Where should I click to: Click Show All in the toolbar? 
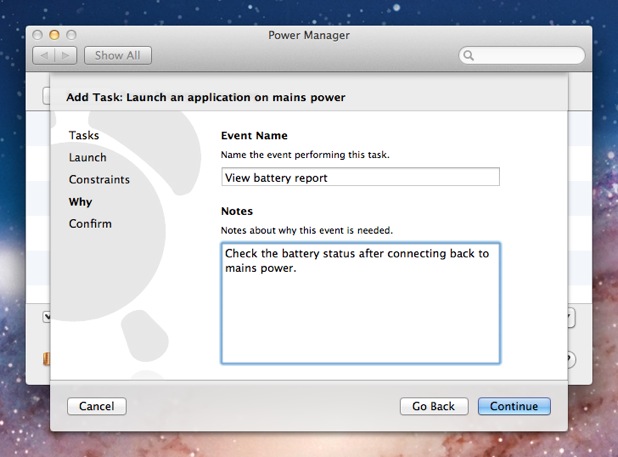[x=117, y=56]
